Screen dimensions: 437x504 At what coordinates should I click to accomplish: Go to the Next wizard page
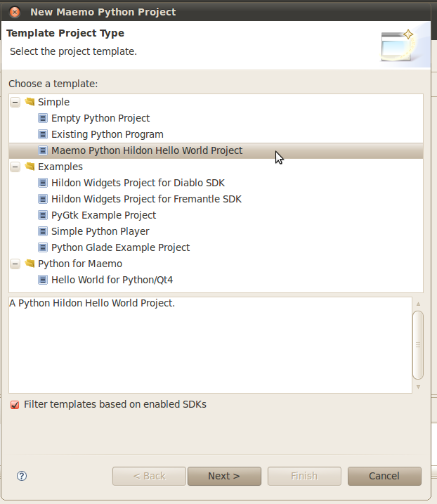[224, 476]
